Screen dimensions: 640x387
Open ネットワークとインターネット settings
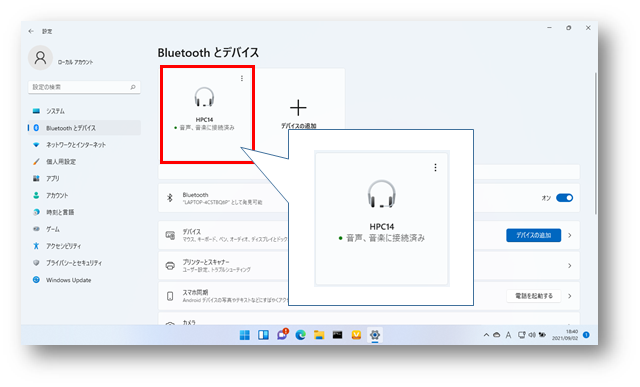pyautogui.click(x=84, y=145)
